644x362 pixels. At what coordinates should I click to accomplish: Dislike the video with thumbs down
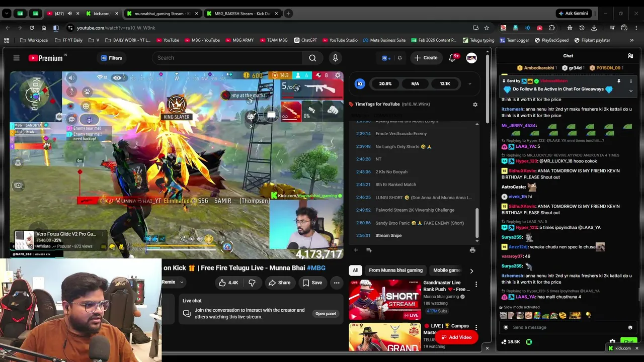(x=252, y=283)
